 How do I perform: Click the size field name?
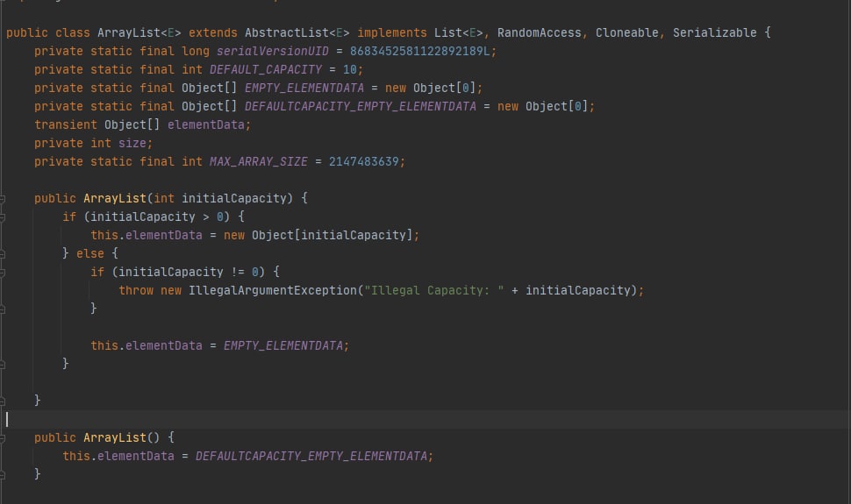(132, 143)
